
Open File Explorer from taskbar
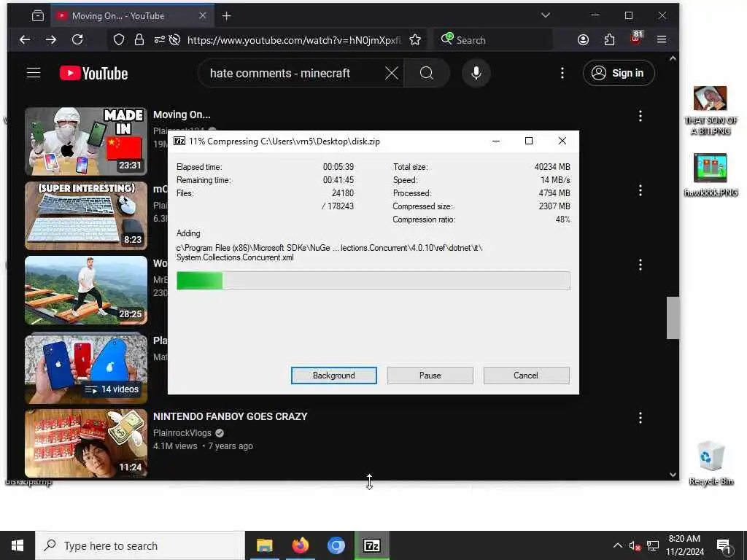(264, 545)
